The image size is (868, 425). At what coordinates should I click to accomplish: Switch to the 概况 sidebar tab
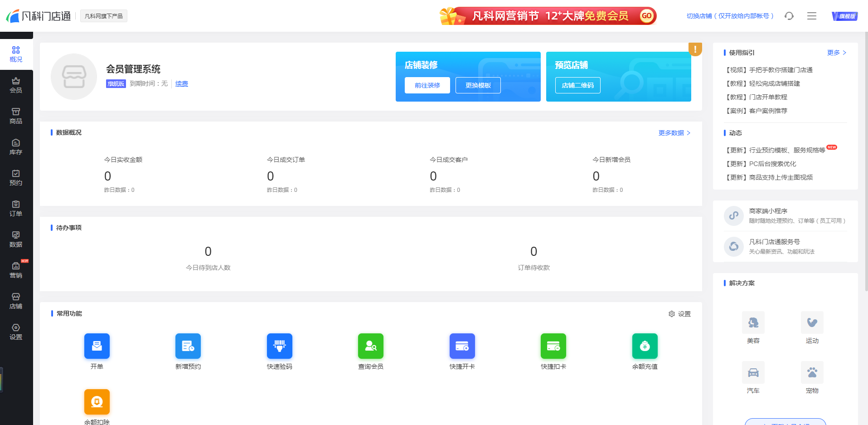(x=16, y=54)
